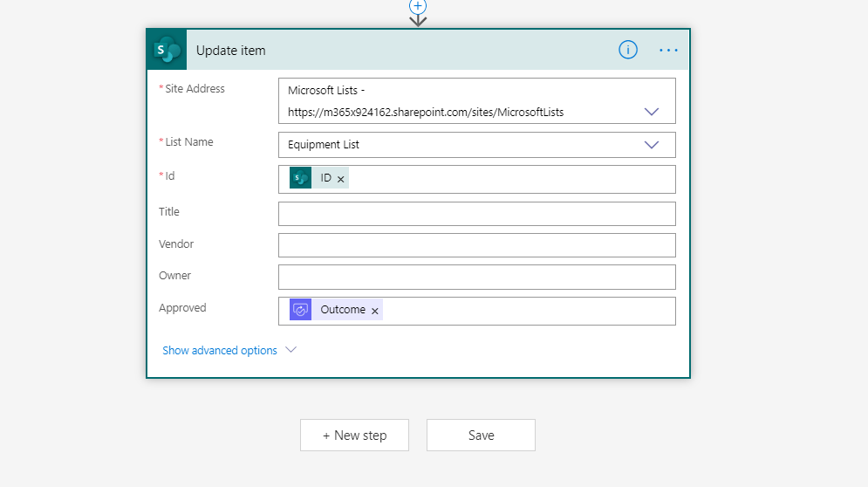Screen dimensions: 868x487
Task: Expand the Site Address dropdown chevron
Action: [652, 112]
